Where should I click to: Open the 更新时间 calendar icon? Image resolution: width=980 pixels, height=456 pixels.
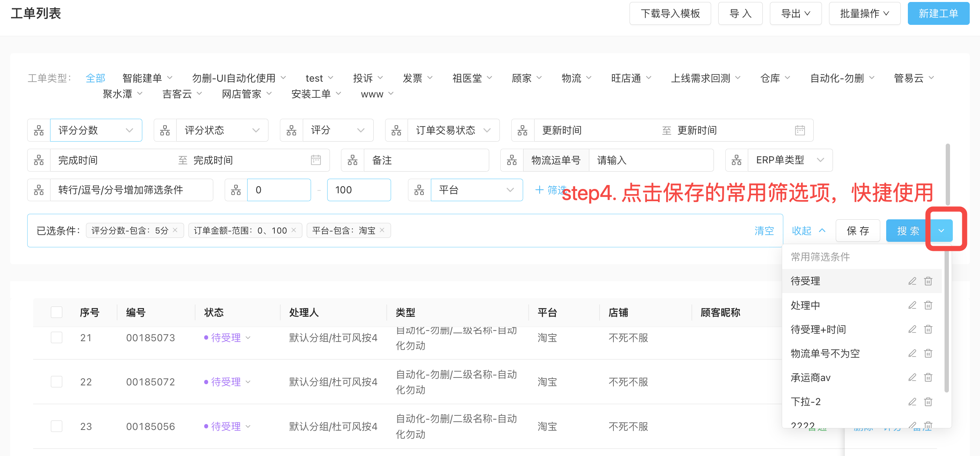coord(800,130)
